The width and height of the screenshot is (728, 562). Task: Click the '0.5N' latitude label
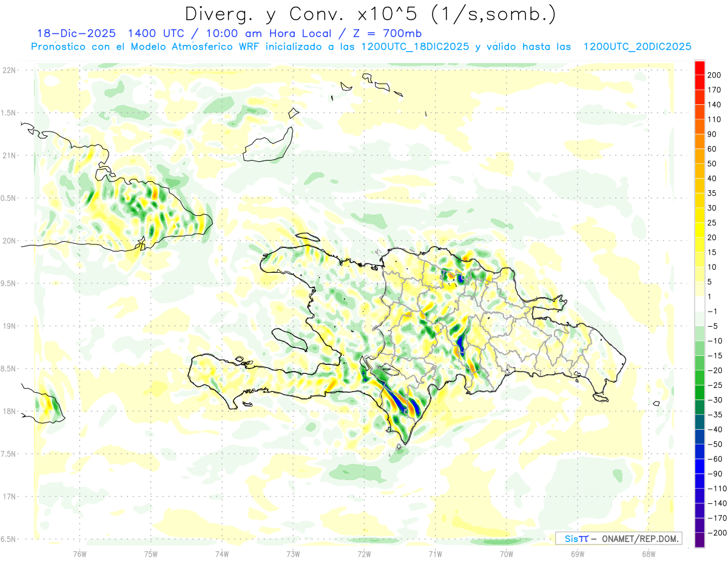point(8,198)
